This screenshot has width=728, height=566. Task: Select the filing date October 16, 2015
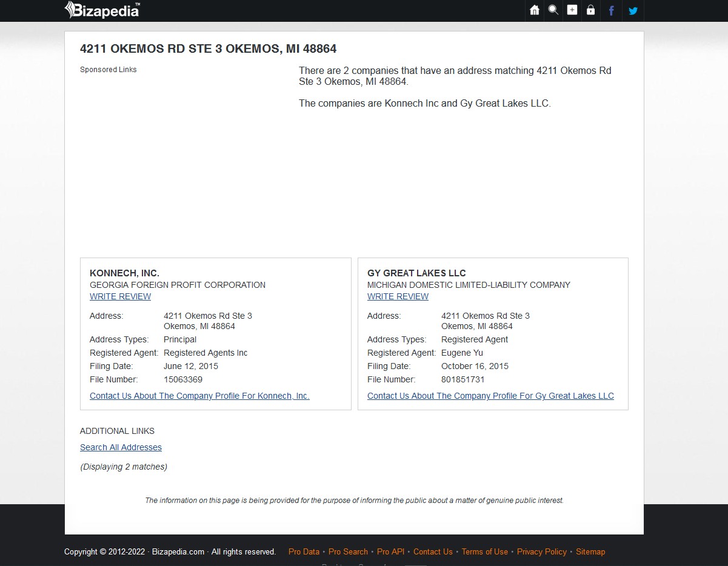click(475, 366)
